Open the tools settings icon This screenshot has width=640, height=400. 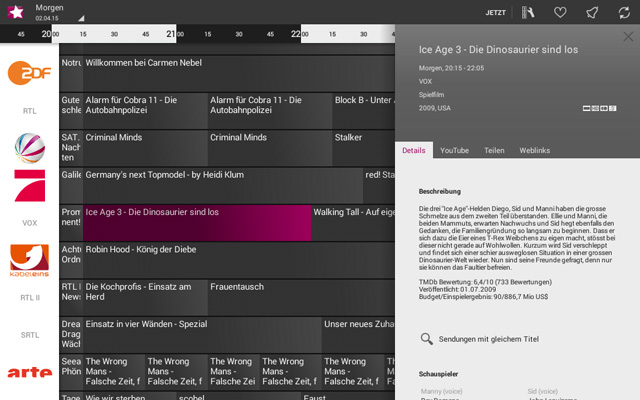tap(527, 13)
